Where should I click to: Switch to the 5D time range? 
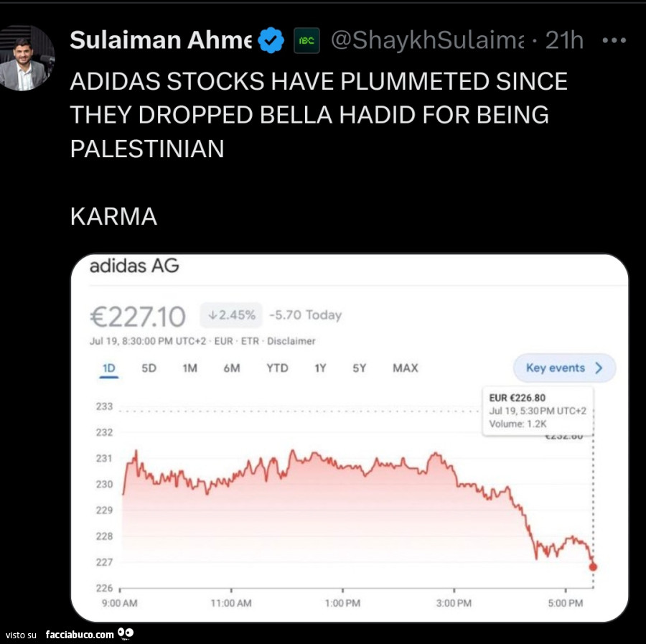149,368
